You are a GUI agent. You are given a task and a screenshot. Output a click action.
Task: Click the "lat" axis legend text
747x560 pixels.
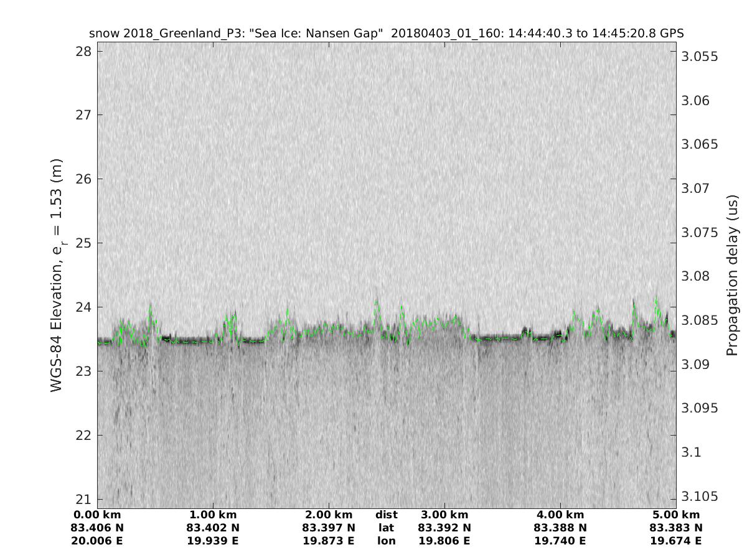[x=386, y=528]
